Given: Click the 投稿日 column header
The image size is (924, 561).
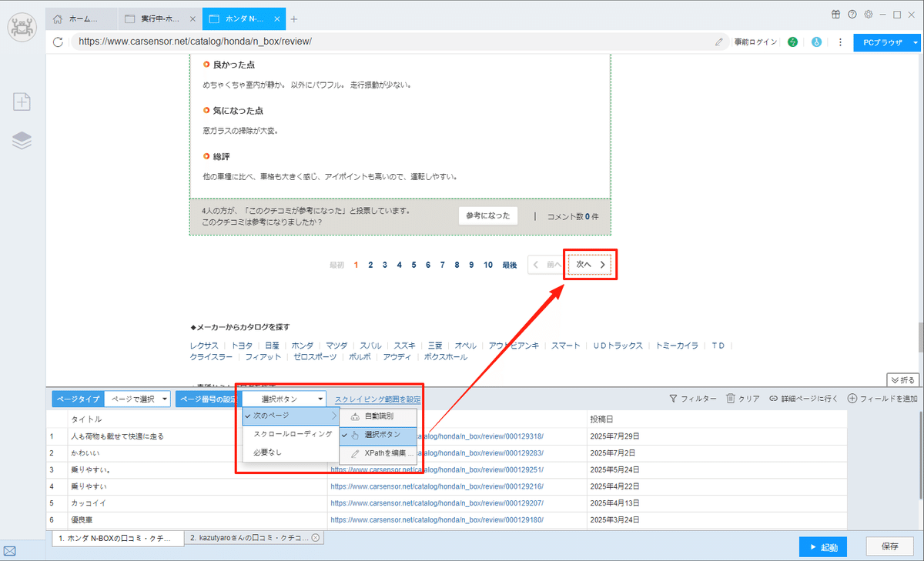Looking at the screenshot, I should tap(717, 419).
